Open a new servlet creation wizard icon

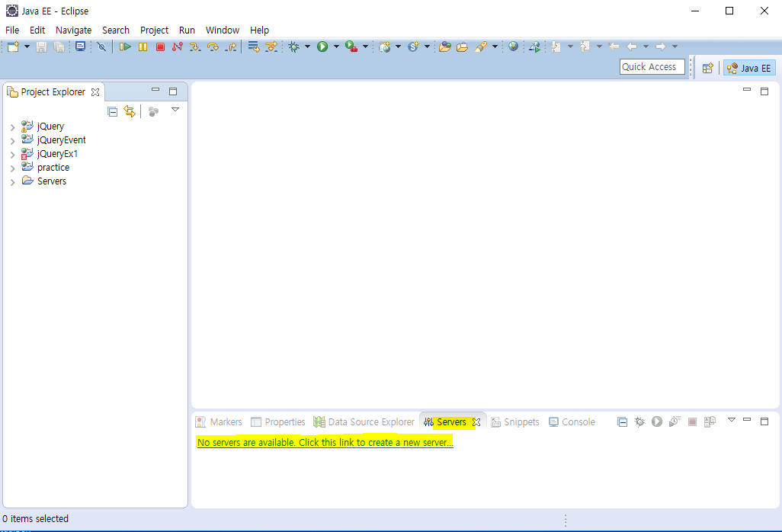[412, 46]
